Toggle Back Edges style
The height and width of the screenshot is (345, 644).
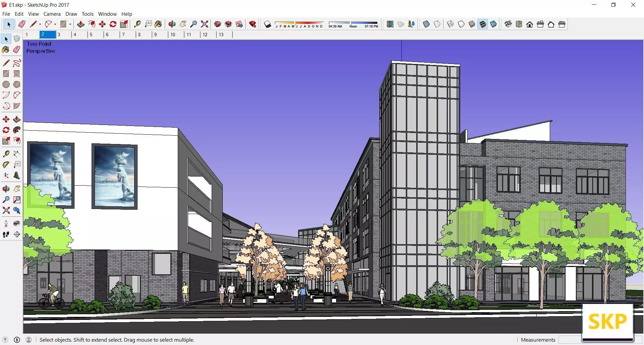(x=437, y=24)
